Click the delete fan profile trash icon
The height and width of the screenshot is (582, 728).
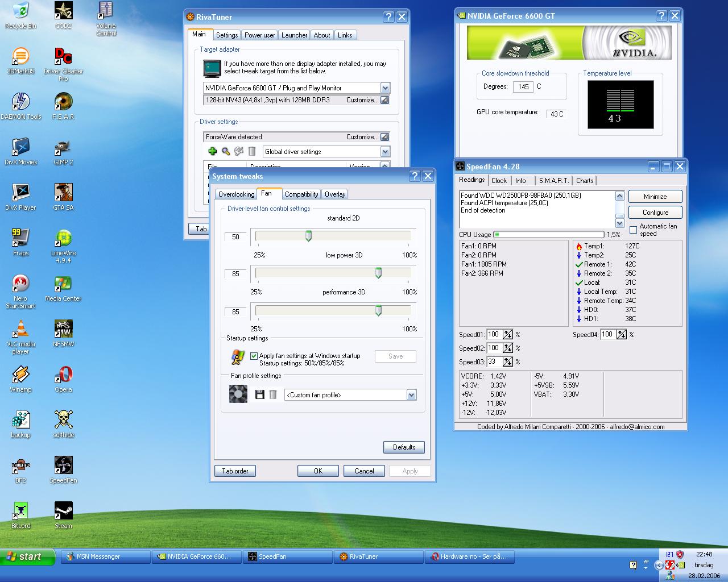[x=273, y=394]
